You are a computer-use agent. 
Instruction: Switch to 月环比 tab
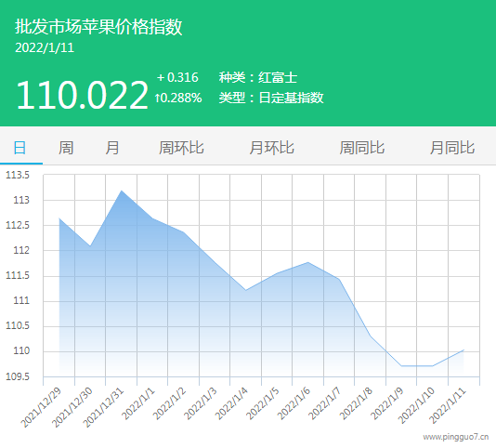(x=272, y=148)
